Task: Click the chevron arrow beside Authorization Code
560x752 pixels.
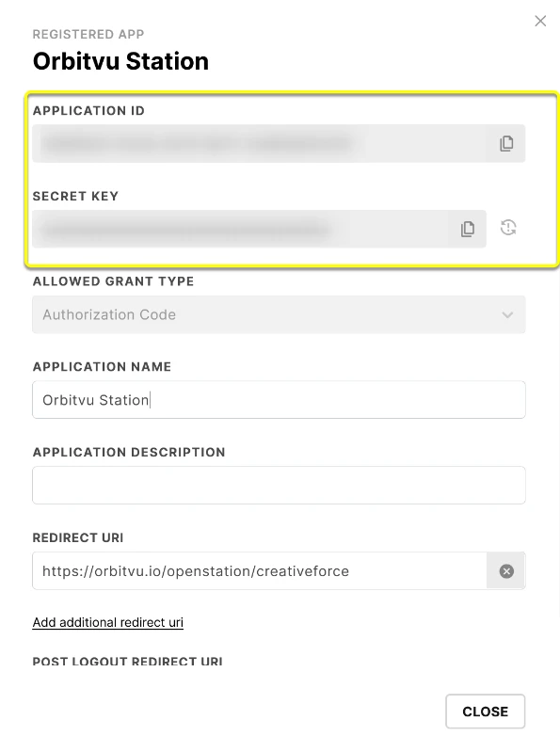Action: [x=507, y=315]
